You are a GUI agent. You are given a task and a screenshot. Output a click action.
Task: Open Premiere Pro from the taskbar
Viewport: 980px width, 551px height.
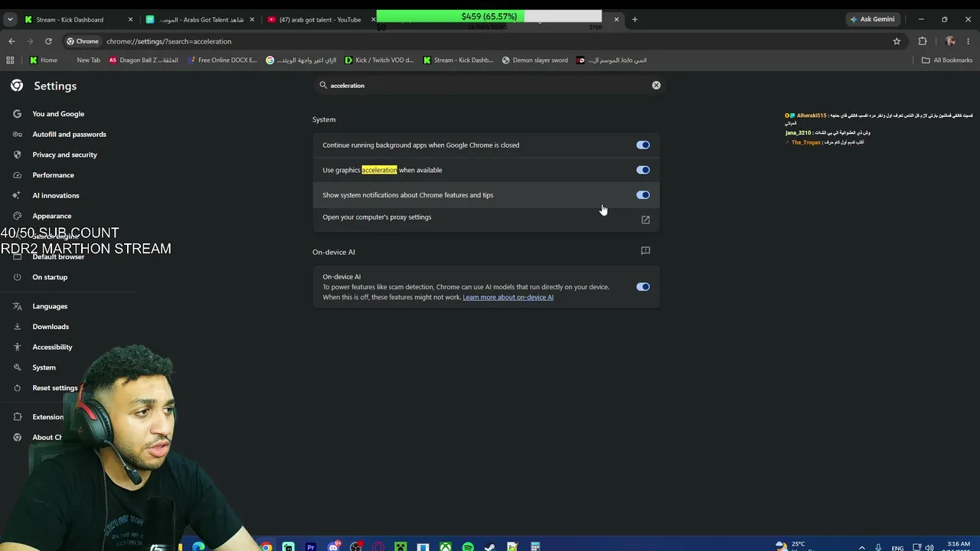pyautogui.click(x=311, y=546)
